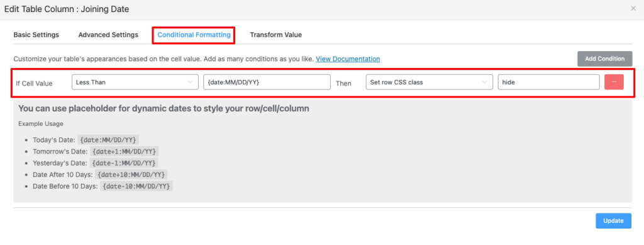Screen dimensions: 644x245
Task: Select the Conditional Formatting tab
Action: pos(194,35)
